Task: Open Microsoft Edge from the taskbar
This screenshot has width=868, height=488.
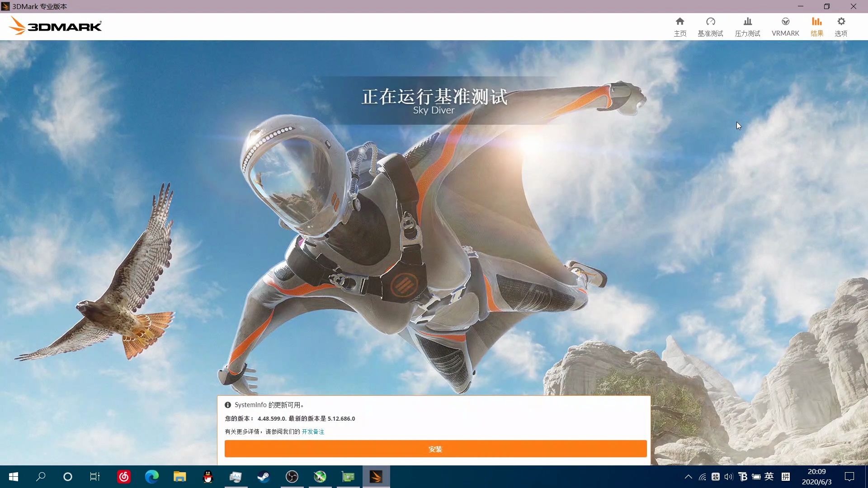Action: point(152,477)
